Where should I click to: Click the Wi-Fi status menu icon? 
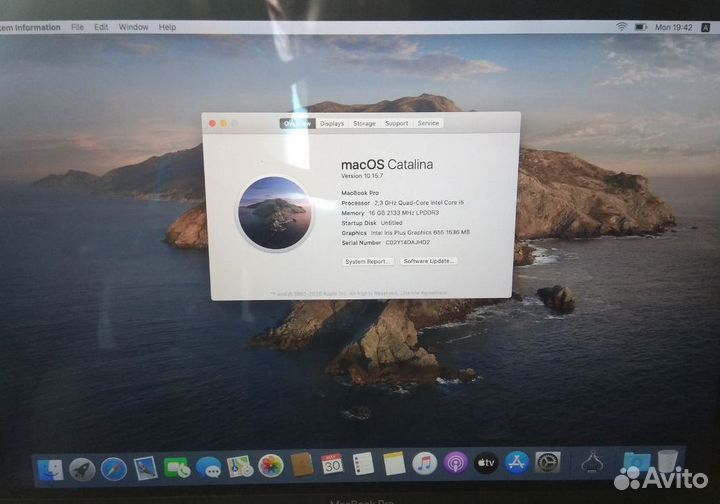click(x=621, y=27)
